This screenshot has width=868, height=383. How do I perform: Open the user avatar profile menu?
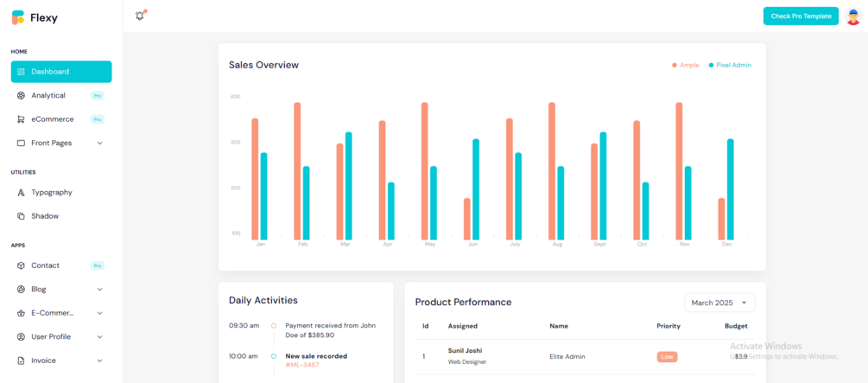pyautogui.click(x=853, y=16)
